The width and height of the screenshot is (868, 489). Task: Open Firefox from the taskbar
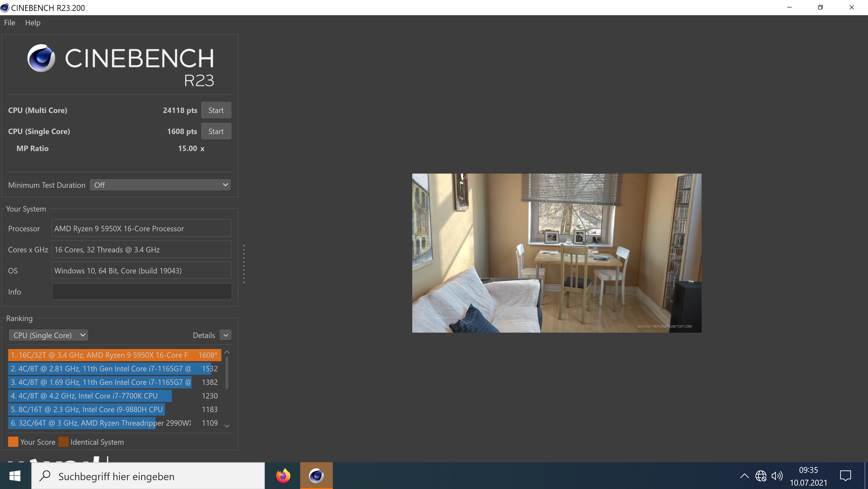coord(283,476)
